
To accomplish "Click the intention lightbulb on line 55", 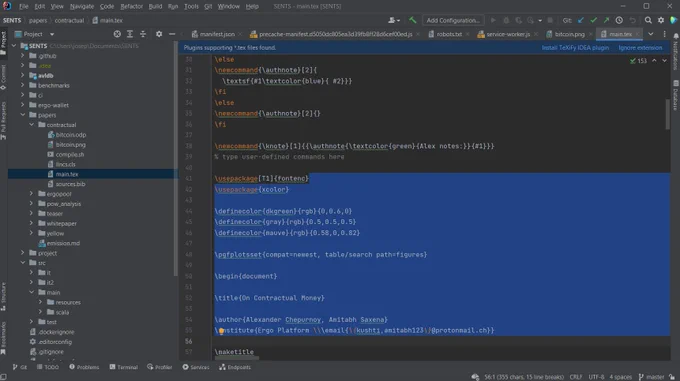I will tap(221, 331).
